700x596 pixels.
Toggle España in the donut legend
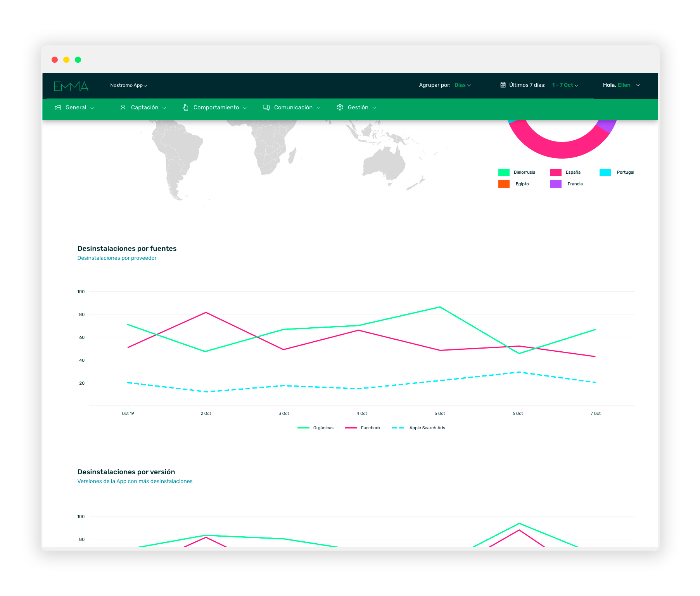pyautogui.click(x=565, y=172)
